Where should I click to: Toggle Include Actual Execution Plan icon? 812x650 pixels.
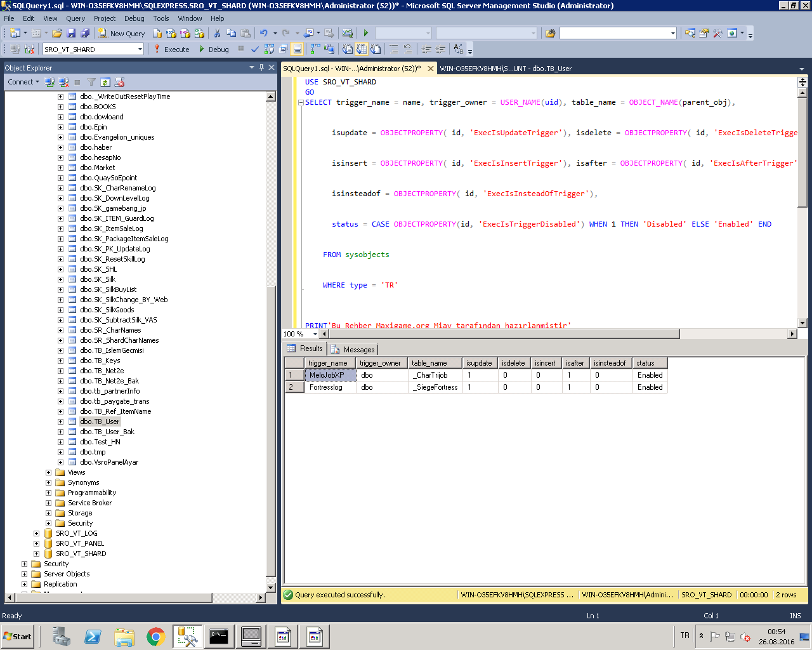pyautogui.click(x=314, y=49)
